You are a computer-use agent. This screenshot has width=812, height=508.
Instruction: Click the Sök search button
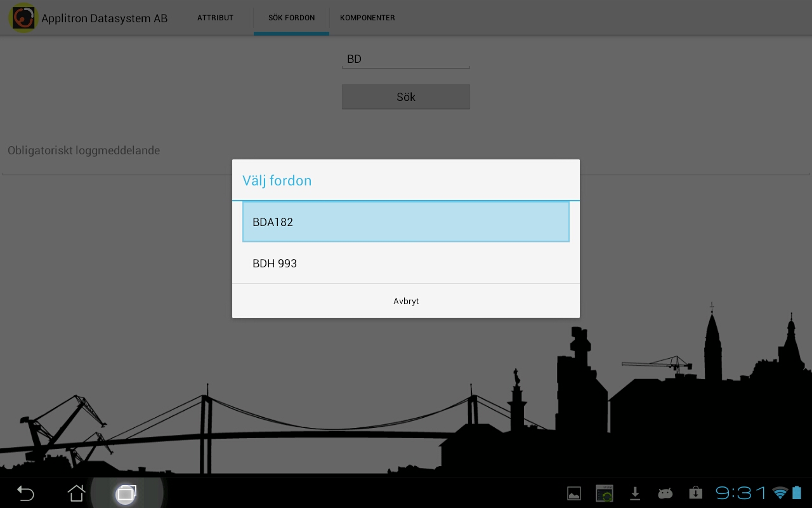click(405, 97)
